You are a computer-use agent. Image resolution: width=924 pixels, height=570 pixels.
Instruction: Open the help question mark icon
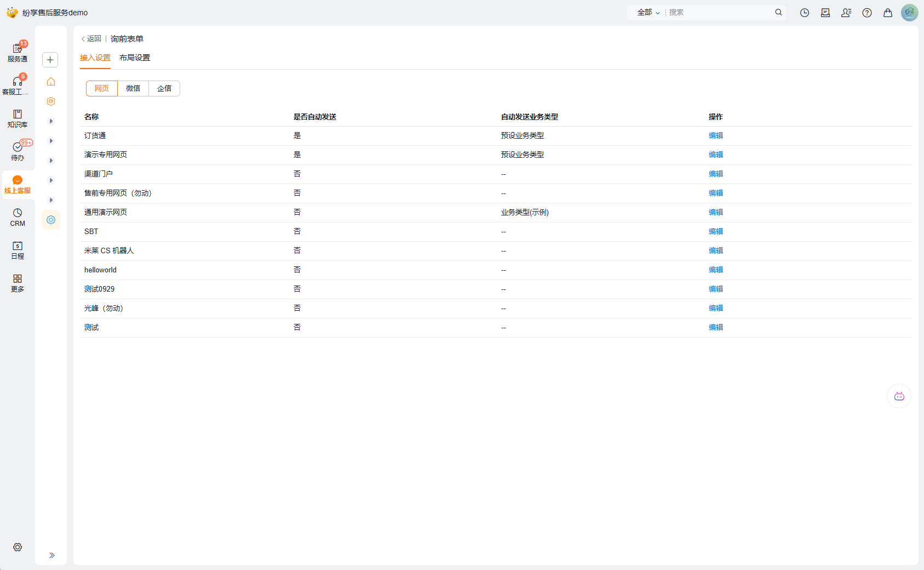[867, 13]
